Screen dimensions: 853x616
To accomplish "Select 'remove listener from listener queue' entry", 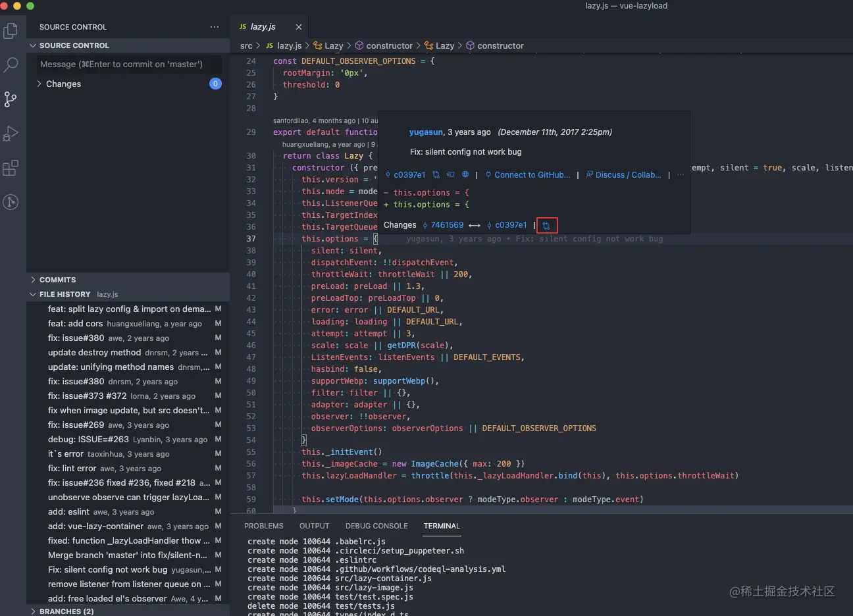I will click(x=128, y=584).
